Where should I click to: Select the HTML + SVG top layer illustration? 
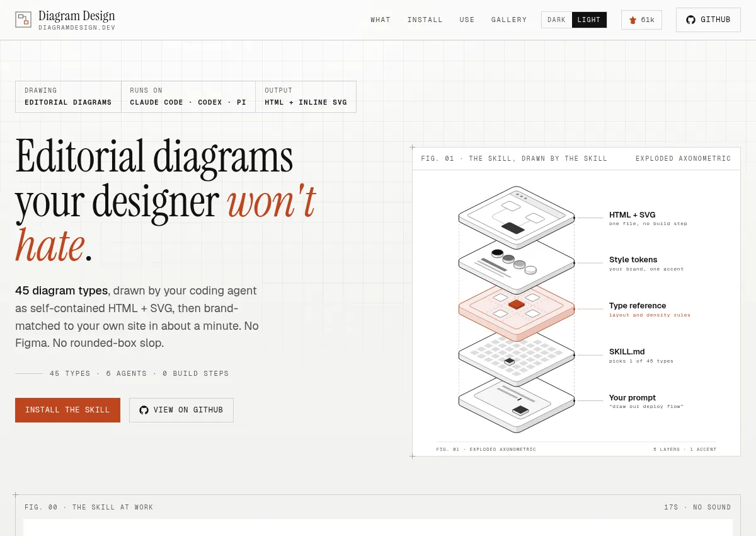coord(517,216)
